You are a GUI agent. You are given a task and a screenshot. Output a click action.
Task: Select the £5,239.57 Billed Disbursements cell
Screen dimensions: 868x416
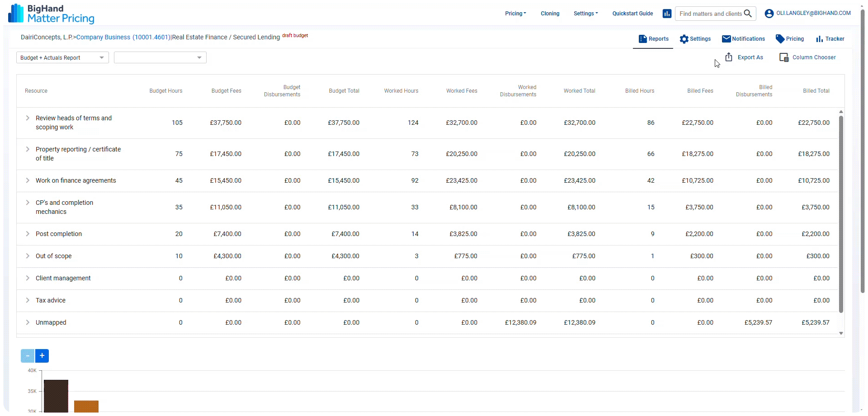[758, 322]
